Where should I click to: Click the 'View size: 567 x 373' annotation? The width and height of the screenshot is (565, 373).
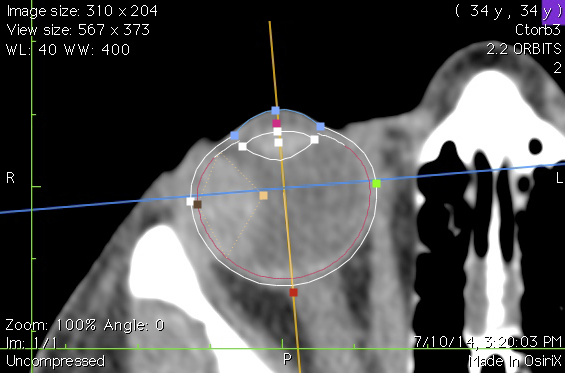(x=78, y=30)
